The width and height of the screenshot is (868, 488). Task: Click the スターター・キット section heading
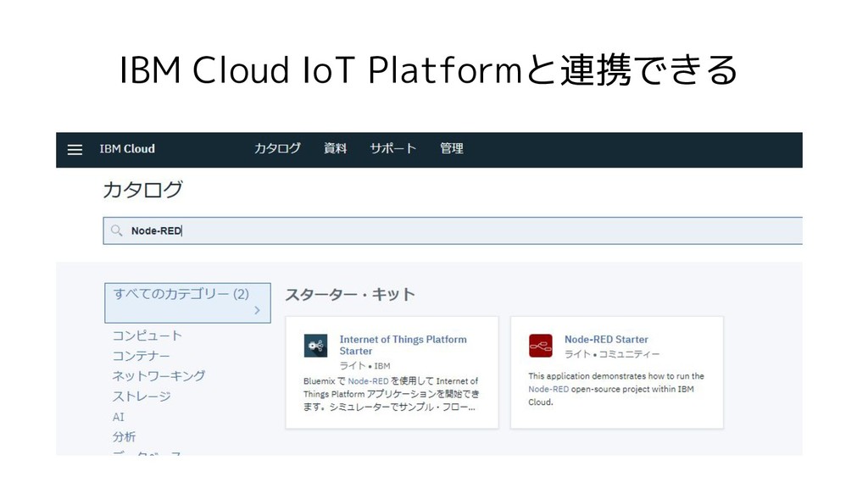(350, 294)
